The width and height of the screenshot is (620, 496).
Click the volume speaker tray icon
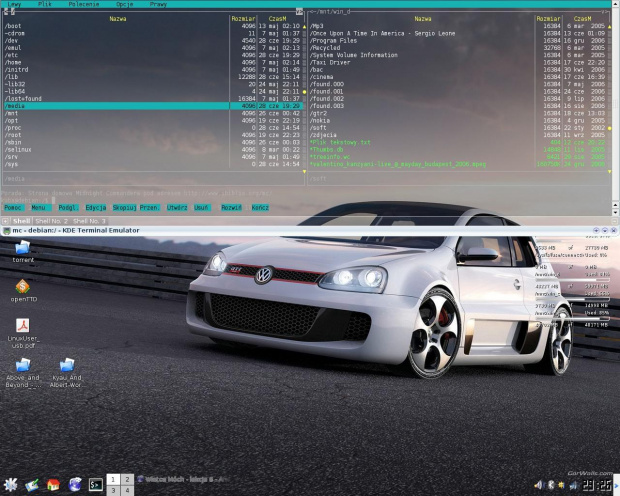[x=539, y=485]
